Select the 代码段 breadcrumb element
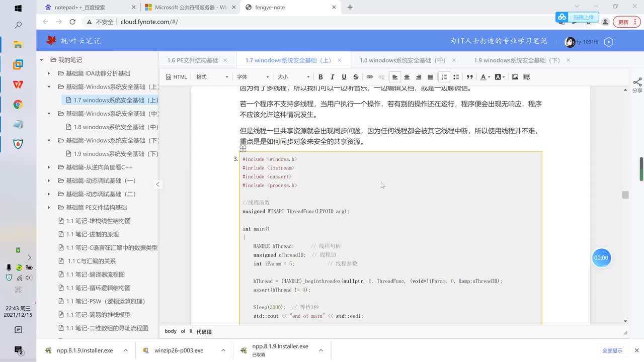This screenshot has height=362, width=644. [x=204, y=331]
